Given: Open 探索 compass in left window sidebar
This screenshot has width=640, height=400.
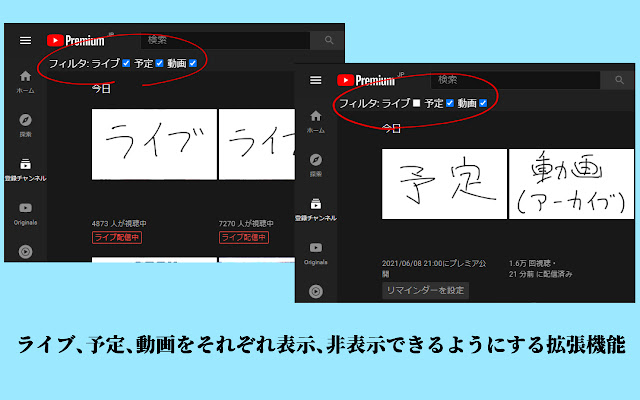Looking at the screenshot, I should [x=25, y=125].
